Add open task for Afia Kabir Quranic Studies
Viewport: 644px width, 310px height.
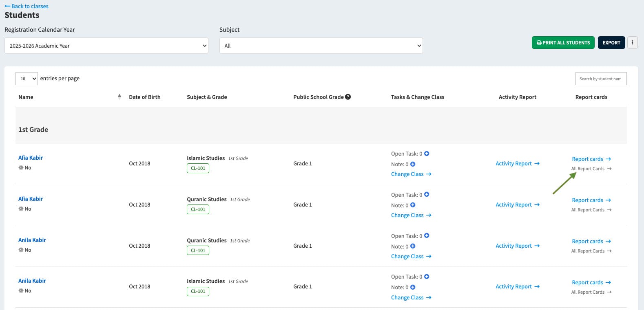point(427,195)
